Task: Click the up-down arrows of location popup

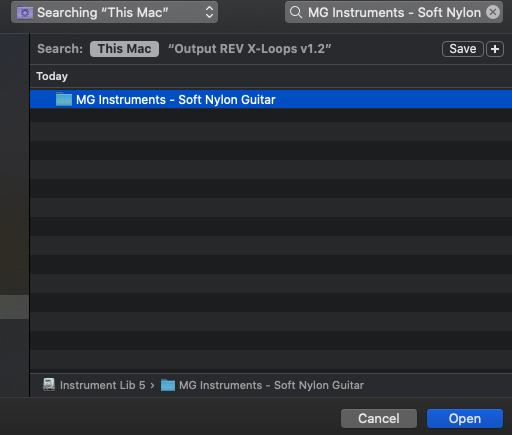Action: tap(209, 12)
